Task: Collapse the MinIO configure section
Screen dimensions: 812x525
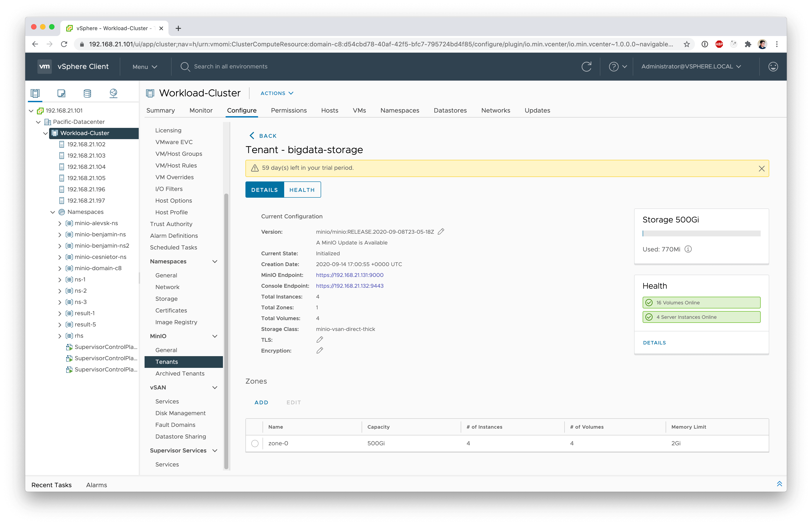Action: 215,336
